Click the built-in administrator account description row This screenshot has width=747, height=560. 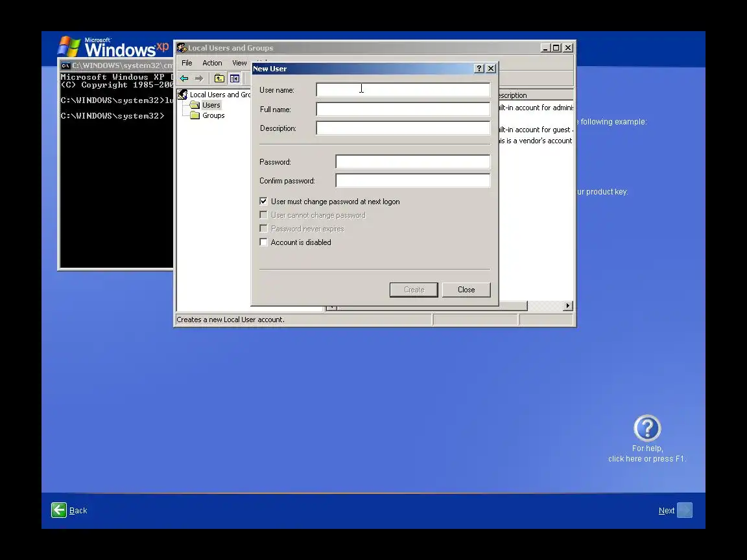[536, 108]
